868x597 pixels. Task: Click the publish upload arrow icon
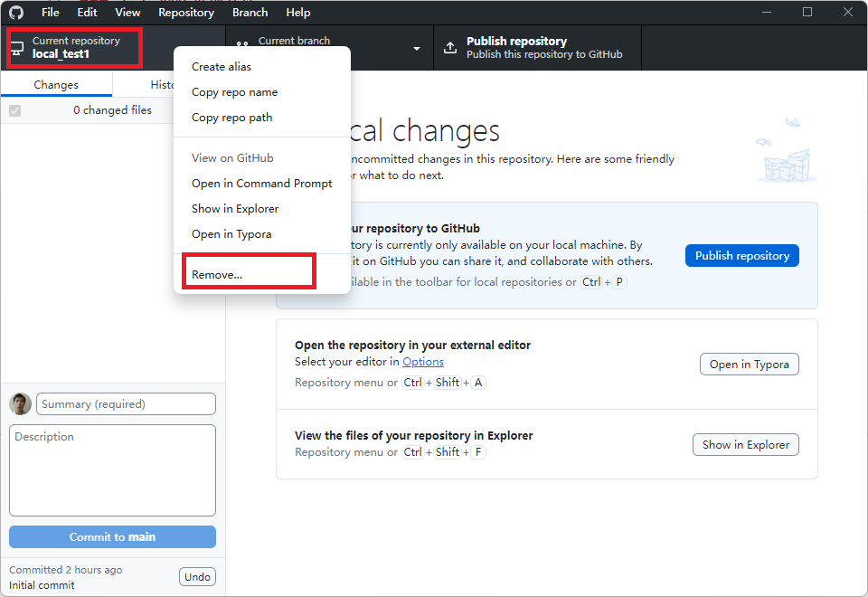coord(450,48)
